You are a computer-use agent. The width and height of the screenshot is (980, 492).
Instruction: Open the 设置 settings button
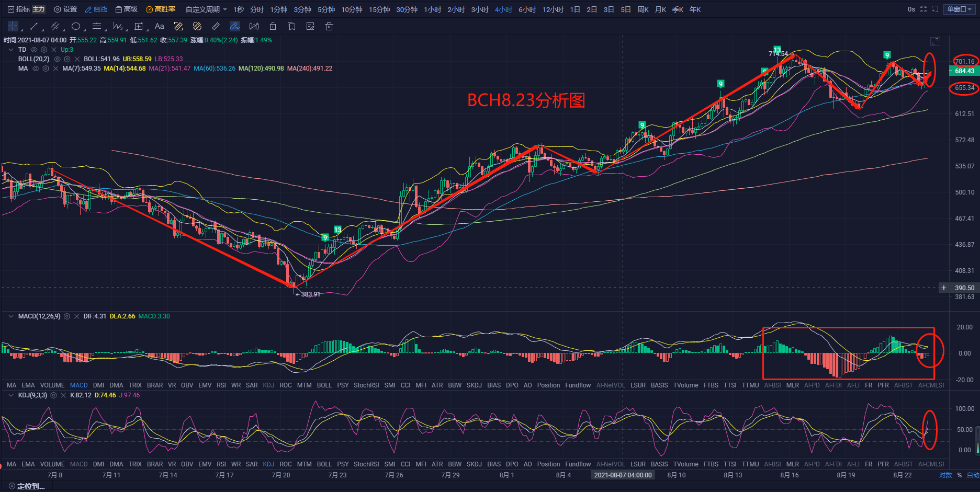tap(66, 9)
